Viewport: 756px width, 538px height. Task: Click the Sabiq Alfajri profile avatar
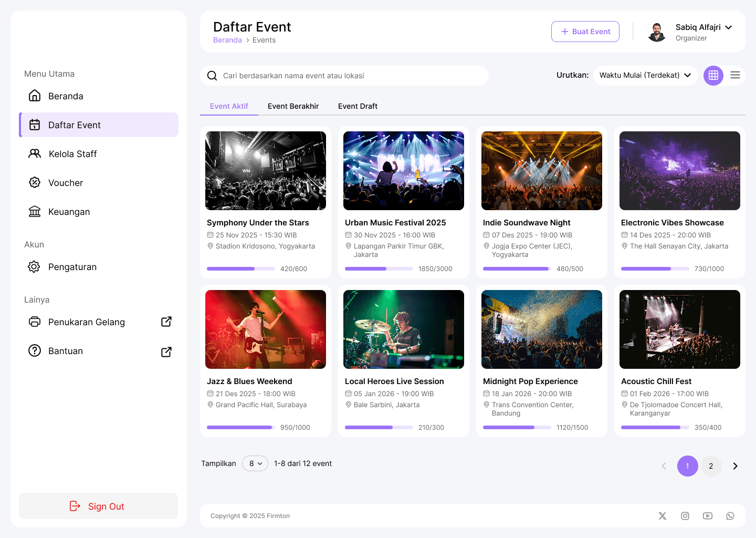click(657, 32)
